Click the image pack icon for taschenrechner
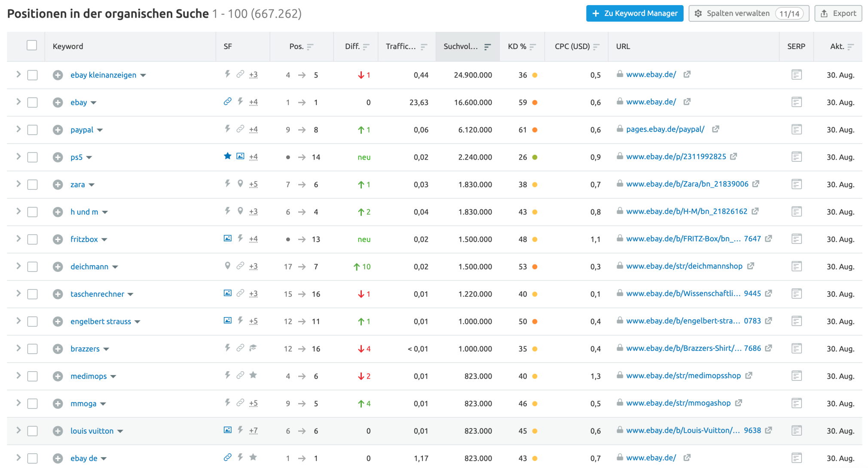The width and height of the screenshot is (868, 468). click(228, 293)
